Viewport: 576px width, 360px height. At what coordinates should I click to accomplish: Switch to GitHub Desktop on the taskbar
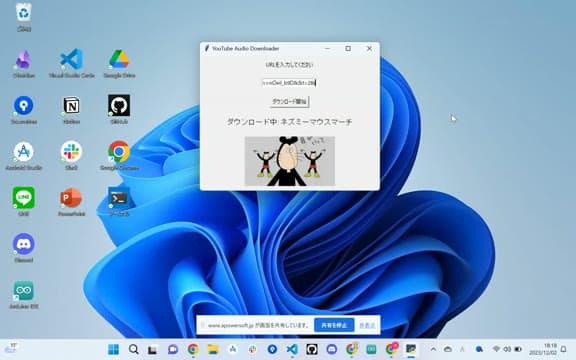pos(312,349)
